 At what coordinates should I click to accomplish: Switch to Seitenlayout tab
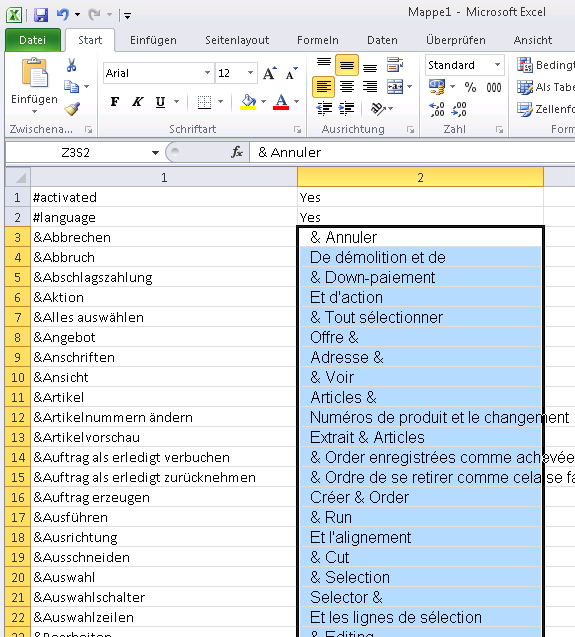coord(237,40)
